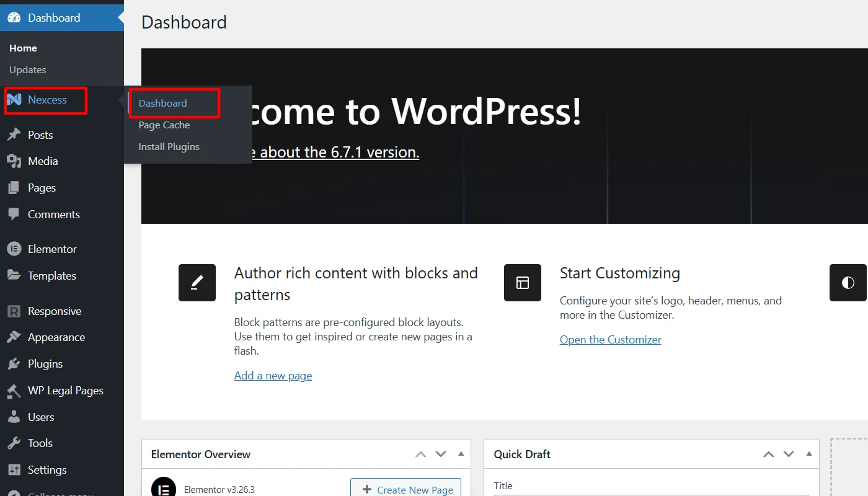The width and height of the screenshot is (868, 496).
Task: Click the Pages icon in sidebar
Action: (x=14, y=188)
